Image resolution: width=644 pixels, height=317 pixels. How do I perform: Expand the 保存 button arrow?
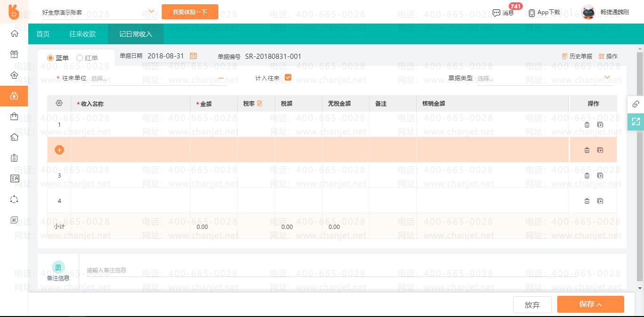point(600,305)
